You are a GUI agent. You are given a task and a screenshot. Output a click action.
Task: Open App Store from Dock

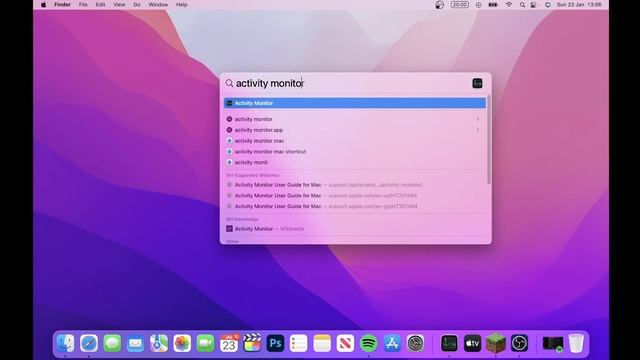coord(392,343)
